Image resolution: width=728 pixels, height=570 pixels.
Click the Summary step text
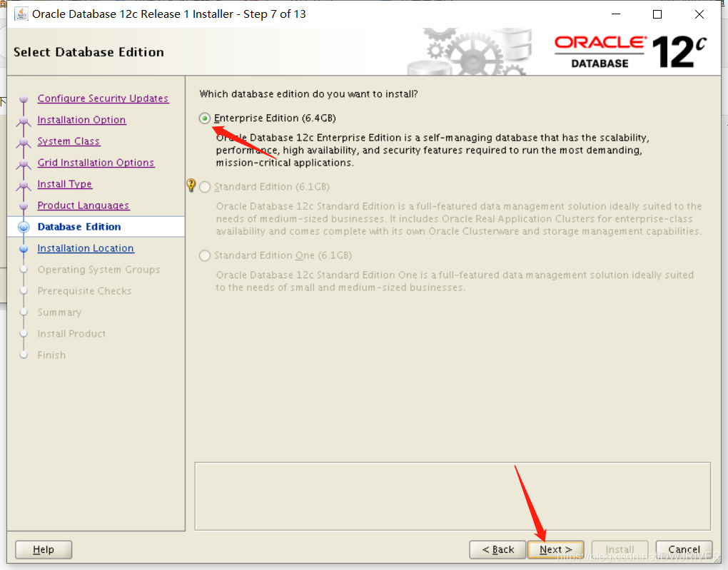(x=59, y=312)
